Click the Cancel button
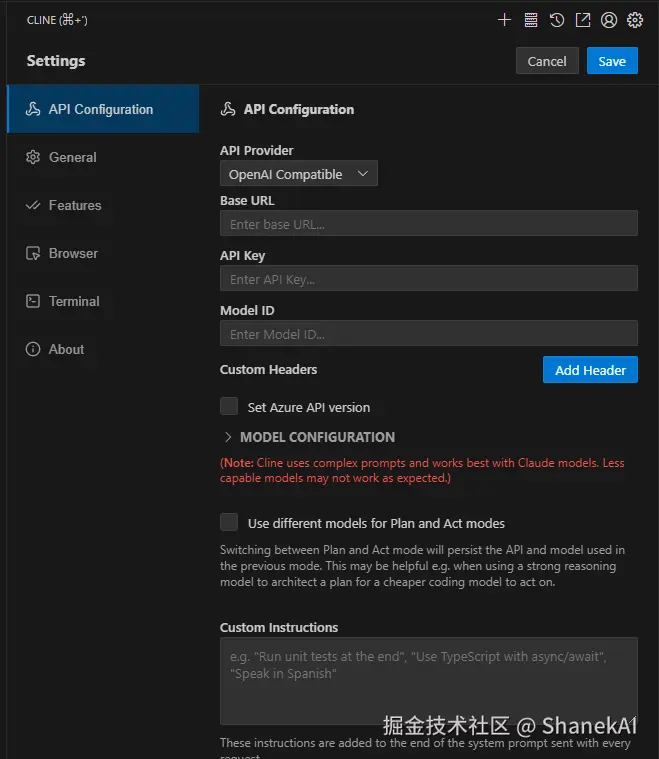This screenshot has height=759, width=659. [547, 61]
